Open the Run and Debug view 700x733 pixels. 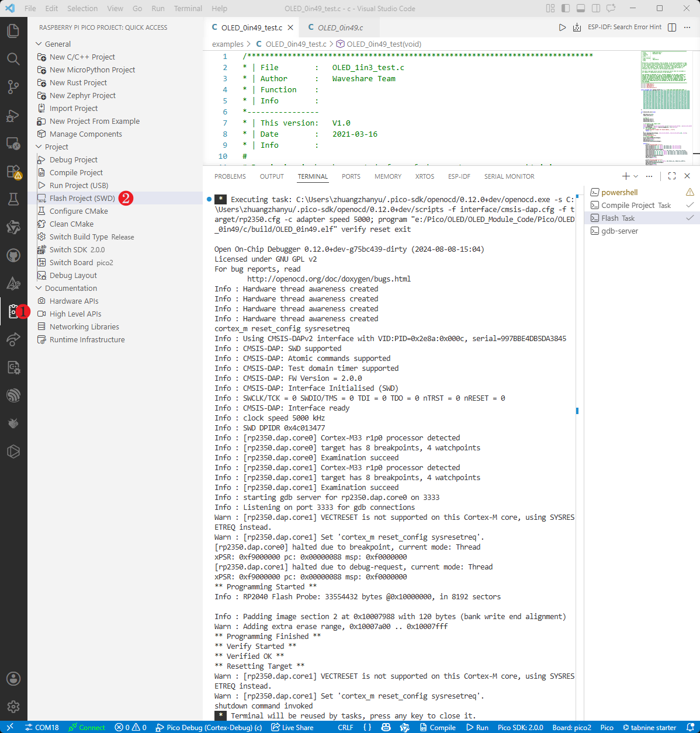tap(13, 115)
